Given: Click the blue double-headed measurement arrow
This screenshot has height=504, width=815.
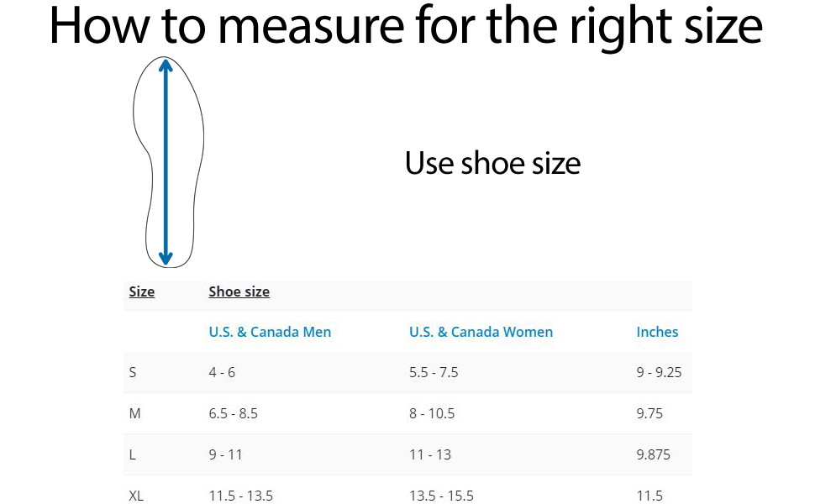Looking at the screenshot, I should pyautogui.click(x=166, y=161).
